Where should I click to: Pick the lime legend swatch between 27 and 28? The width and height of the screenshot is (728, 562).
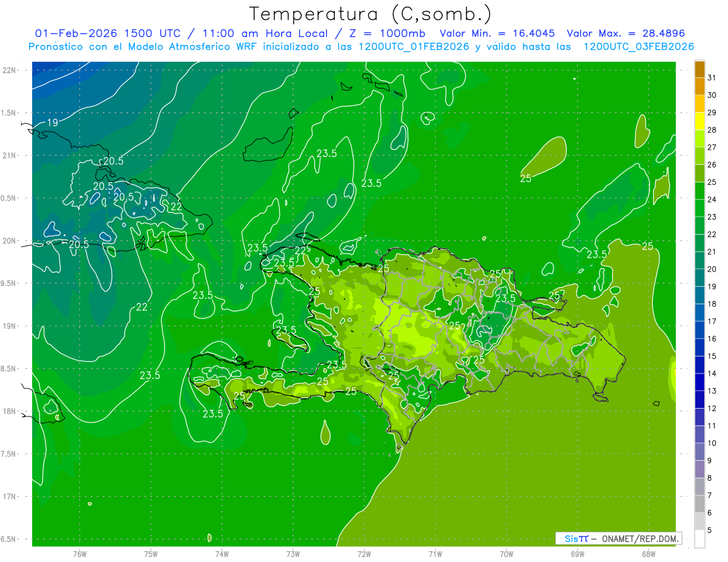(699, 139)
